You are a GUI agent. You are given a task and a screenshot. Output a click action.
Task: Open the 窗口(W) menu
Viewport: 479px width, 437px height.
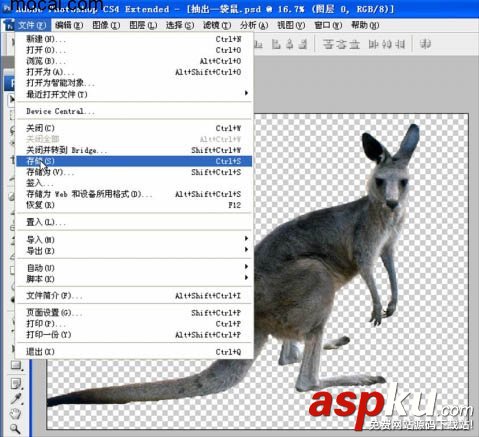coord(328,25)
